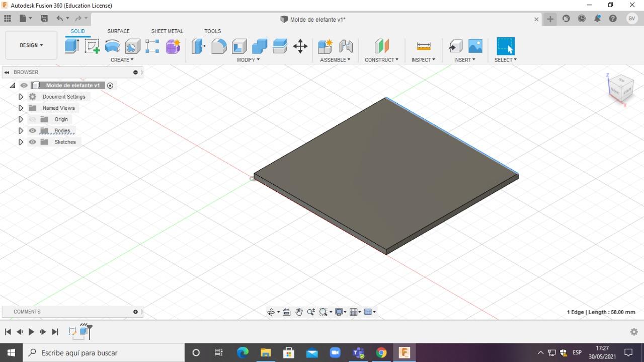The width and height of the screenshot is (644, 362).
Task: Toggle visibility of Sketches folder
Action: pyautogui.click(x=33, y=142)
